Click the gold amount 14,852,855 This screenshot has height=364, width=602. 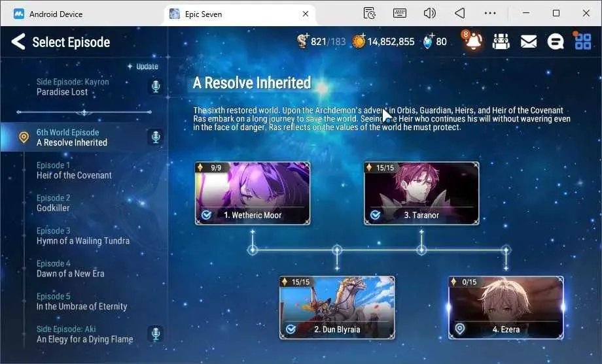tap(391, 41)
